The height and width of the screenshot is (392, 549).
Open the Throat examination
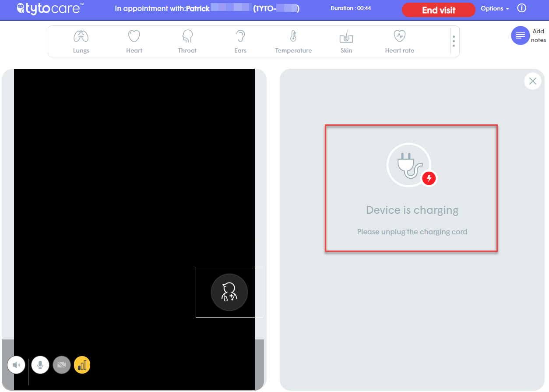(x=187, y=40)
